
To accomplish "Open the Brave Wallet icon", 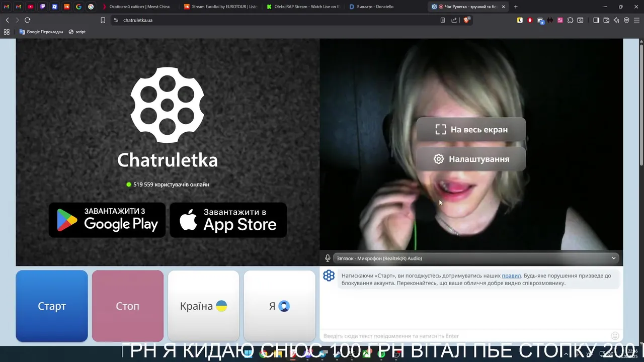I will tap(606, 20).
